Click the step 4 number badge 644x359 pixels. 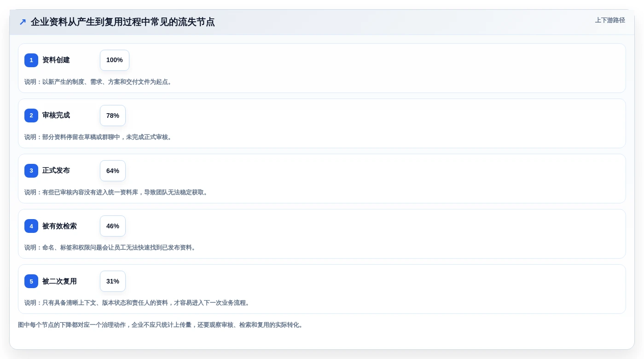31,226
